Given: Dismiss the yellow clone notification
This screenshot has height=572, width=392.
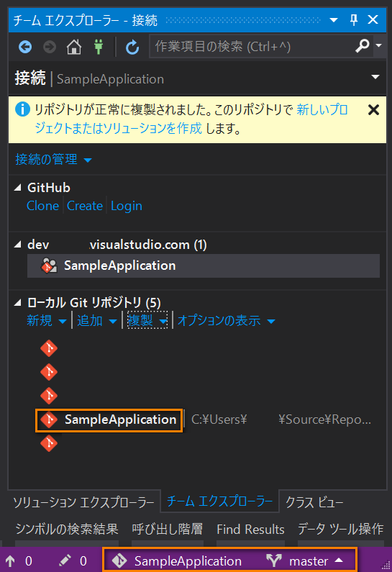Looking at the screenshot, I should (373, 110).
